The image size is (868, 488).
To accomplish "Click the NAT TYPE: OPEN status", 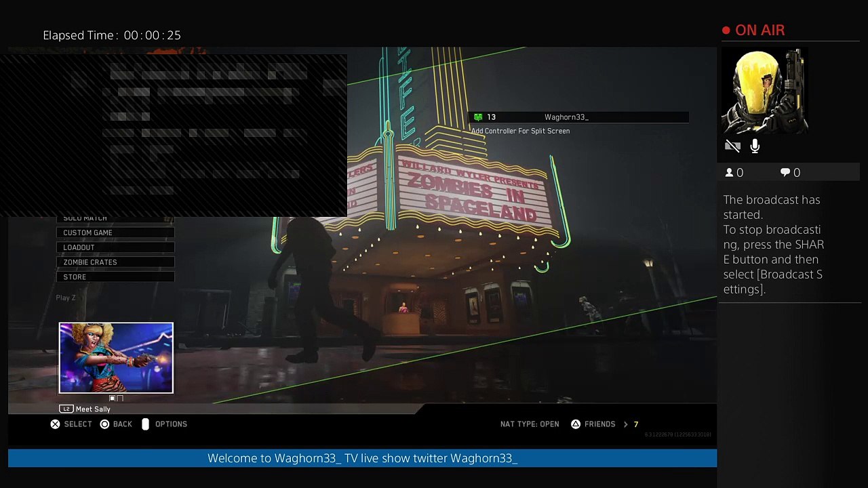I will (x=530, y=424).
